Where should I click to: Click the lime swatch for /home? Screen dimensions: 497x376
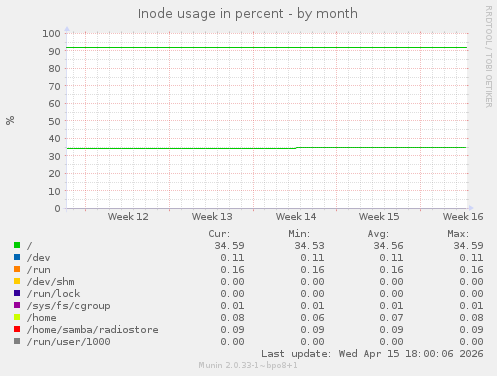17,317
